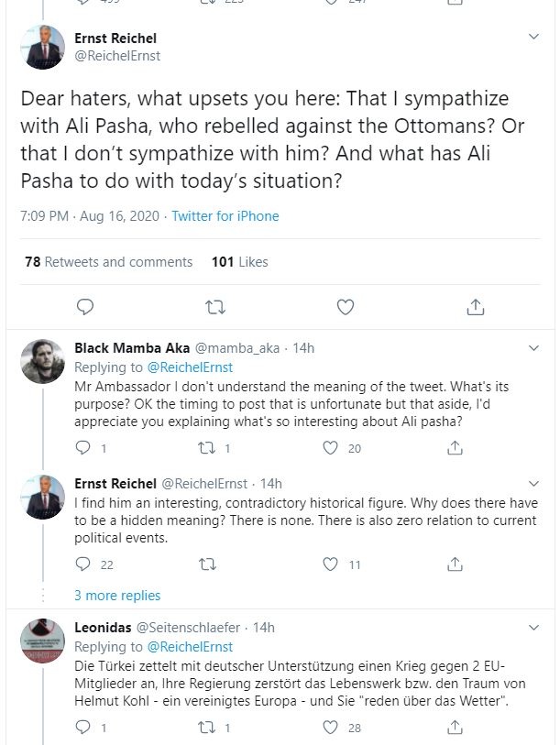The height and width of the screenshot is (745, 560).
Task: Share the main tweet via share icon
Action: coord(476,306)
